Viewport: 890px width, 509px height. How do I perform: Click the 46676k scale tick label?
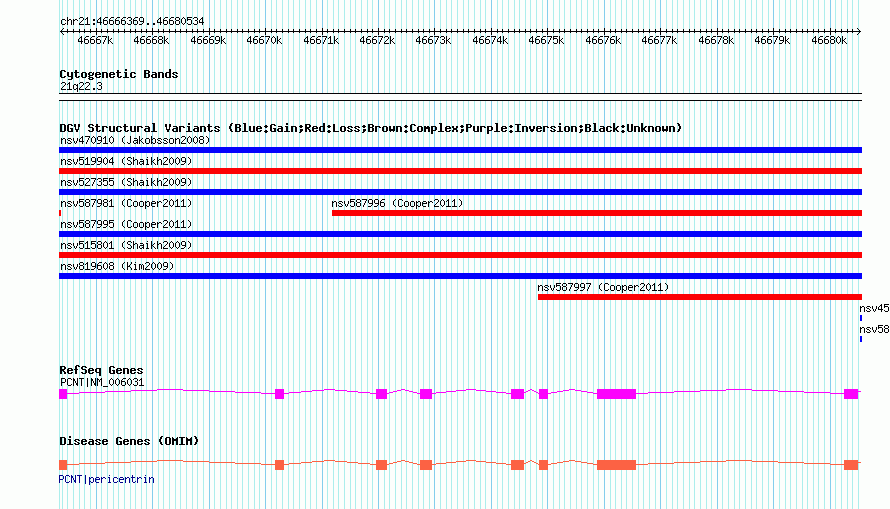(x=603, y=41)
